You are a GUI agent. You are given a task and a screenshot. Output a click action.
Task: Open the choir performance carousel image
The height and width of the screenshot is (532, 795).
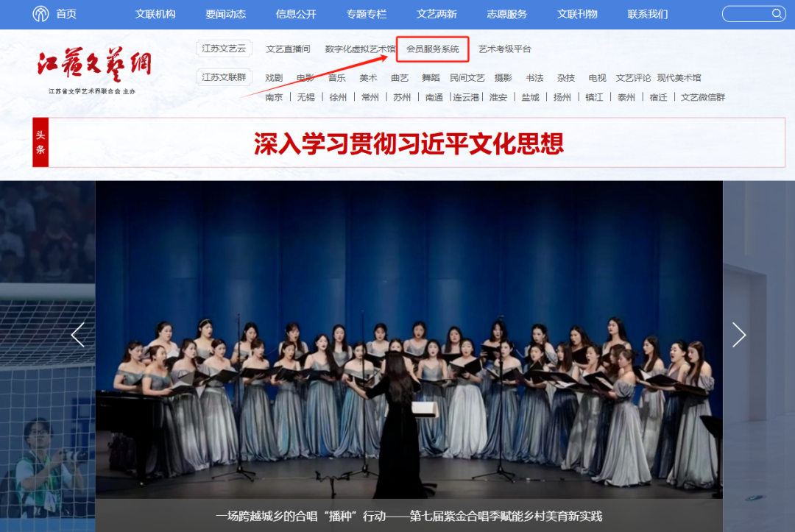409,338
